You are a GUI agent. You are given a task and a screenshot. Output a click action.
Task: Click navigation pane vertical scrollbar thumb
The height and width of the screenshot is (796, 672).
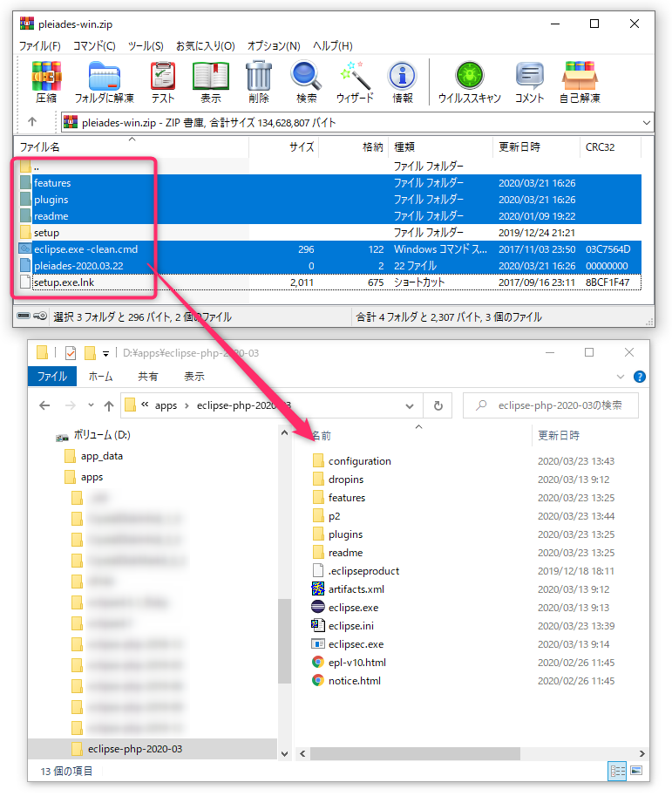pos(284,641)
